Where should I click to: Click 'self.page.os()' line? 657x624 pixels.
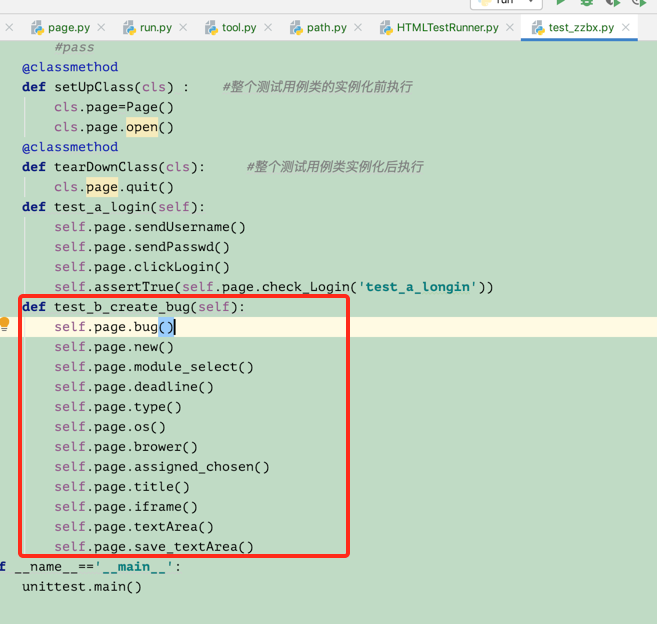(x=110, y=427)
